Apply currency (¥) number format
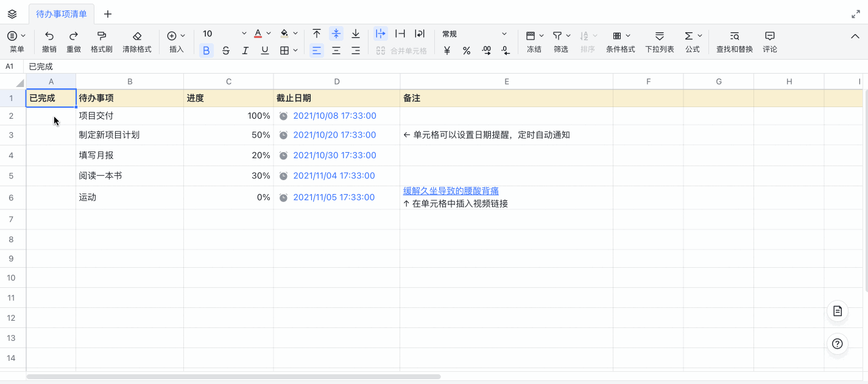Image resolution: width=868 pixels, height=384 pixels. 447,51
